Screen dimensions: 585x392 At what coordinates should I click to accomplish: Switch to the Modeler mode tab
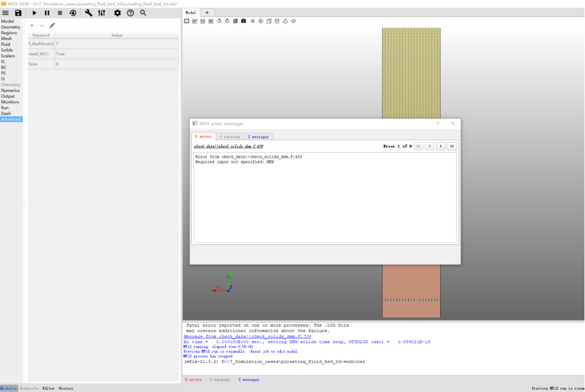pyautogui.click(x=8, y=388)
